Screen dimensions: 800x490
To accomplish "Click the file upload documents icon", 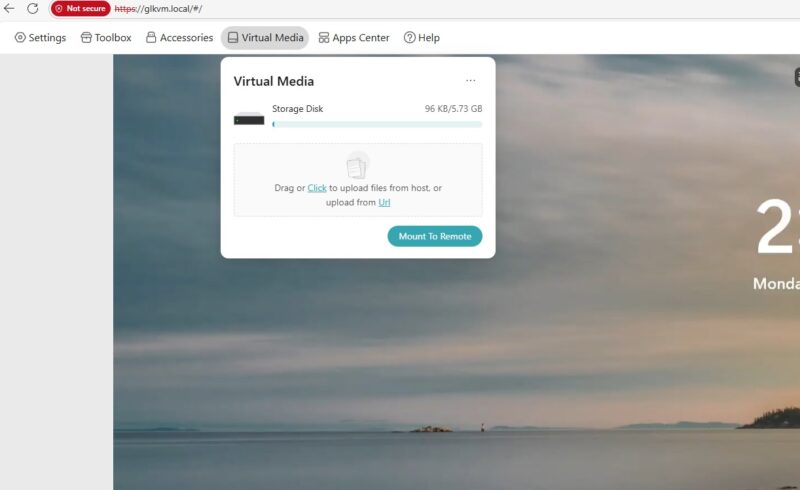I will [x=357, y=166].
